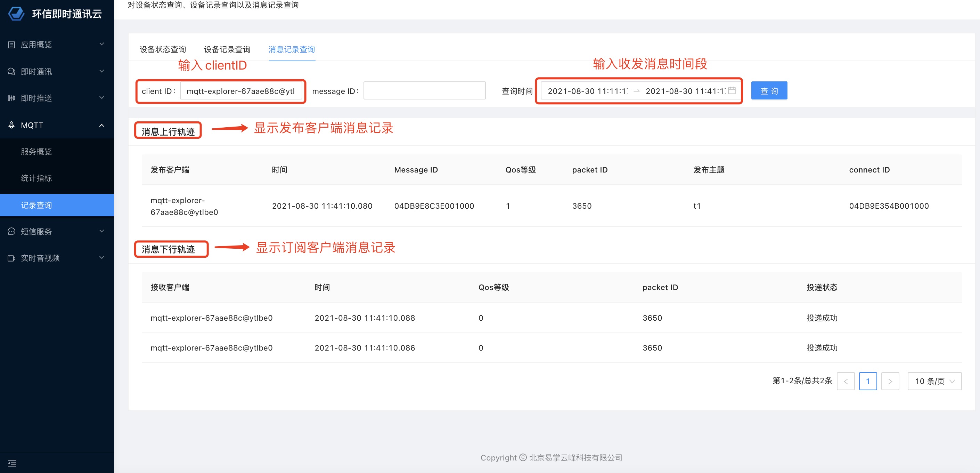Click the 即时推送 sidebar icon
This screenshot has height=473, width=980.
(11, 98)
